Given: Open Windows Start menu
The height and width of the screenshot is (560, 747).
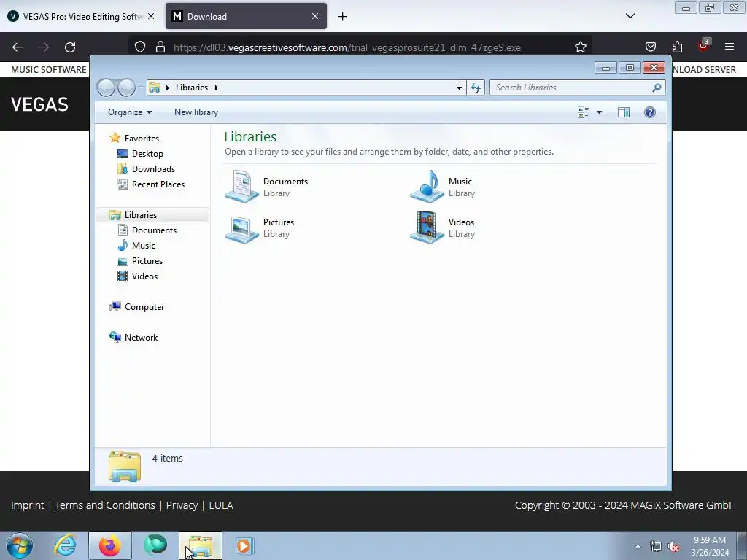Looking at the screenshot, I should click(x=20, y=545).
